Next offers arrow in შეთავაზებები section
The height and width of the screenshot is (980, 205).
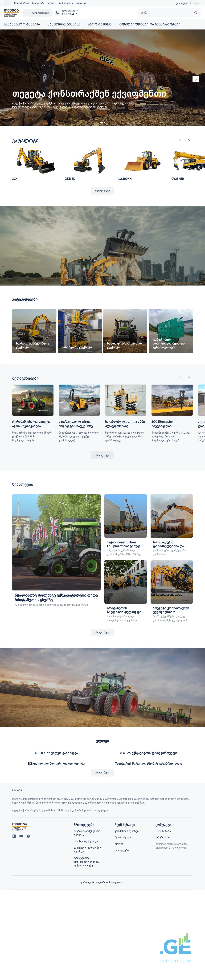(189, 378)
